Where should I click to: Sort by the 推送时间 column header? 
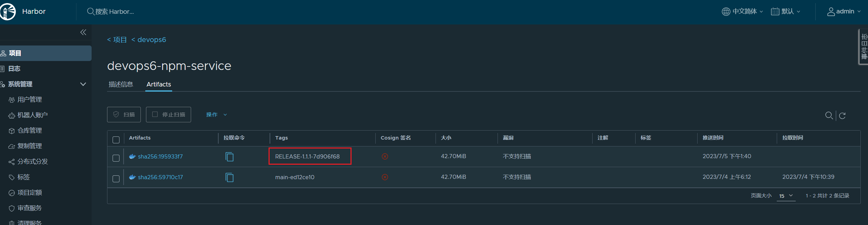[x=713, y=138]
